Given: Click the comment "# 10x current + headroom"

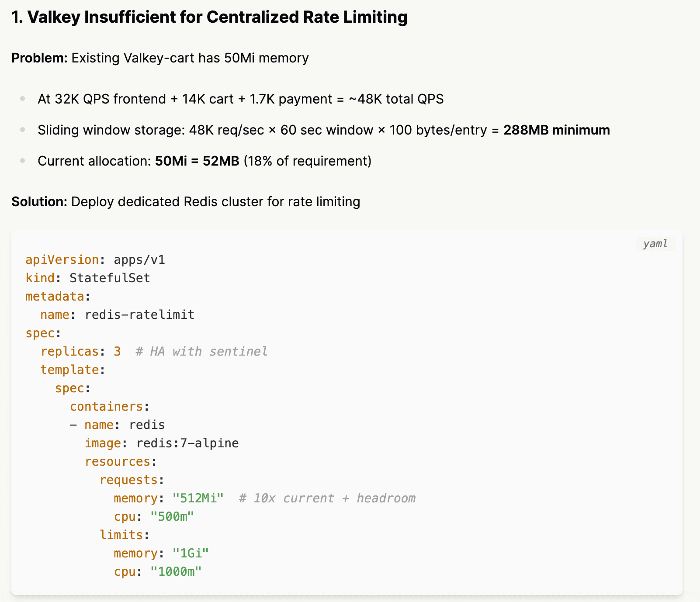Looking at the screenshot, I should tap(327, 498).
